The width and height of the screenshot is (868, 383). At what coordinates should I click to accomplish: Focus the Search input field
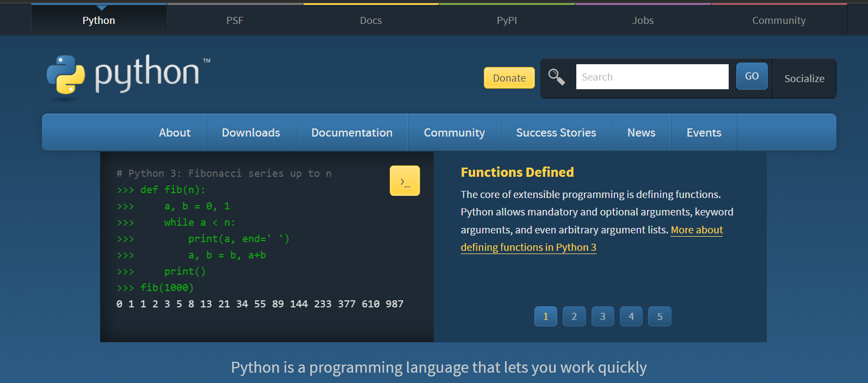(x=651, y=77)
